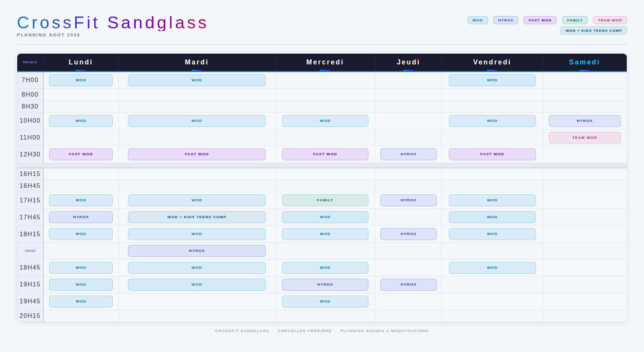The height and width of the screenshot is (352, 644).
Task: Click Mercredi 12H30 FAST WOD class
Action: click(325, 155)
